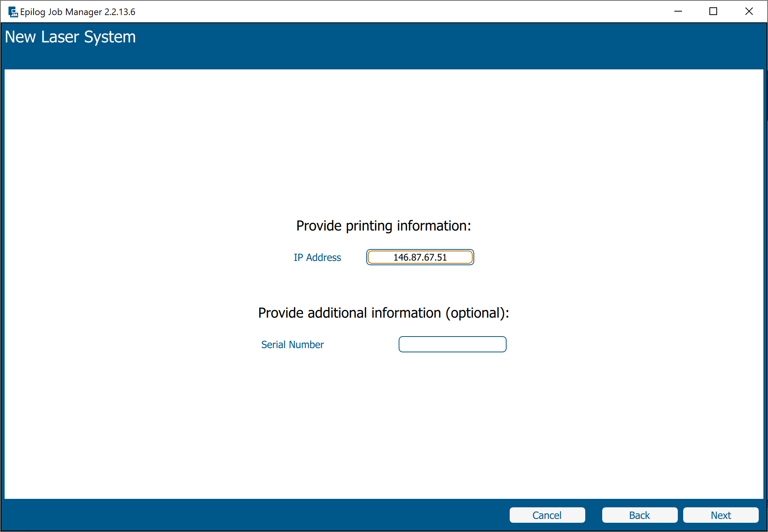Image resolution: width=768 pixels, height=532 pixels.
Task: Focus the IP Address input field
Action: 420,257
